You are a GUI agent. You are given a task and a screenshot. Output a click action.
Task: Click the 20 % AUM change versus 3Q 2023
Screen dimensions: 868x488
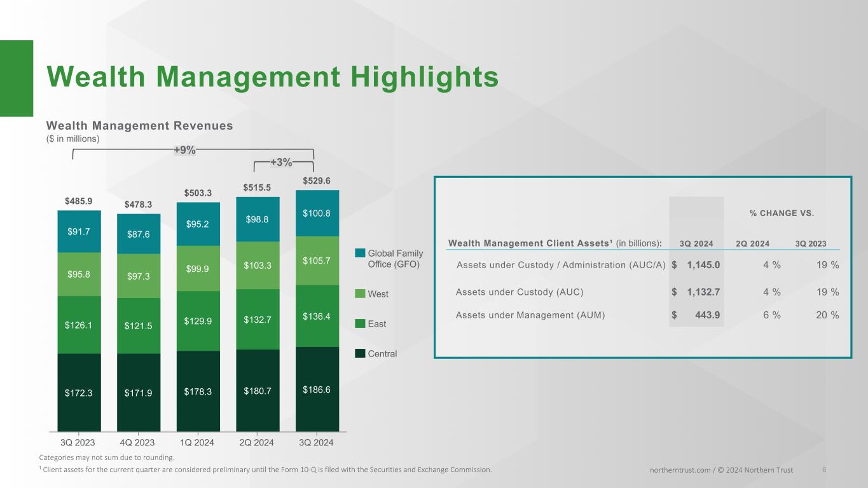[x=826, y=315]
